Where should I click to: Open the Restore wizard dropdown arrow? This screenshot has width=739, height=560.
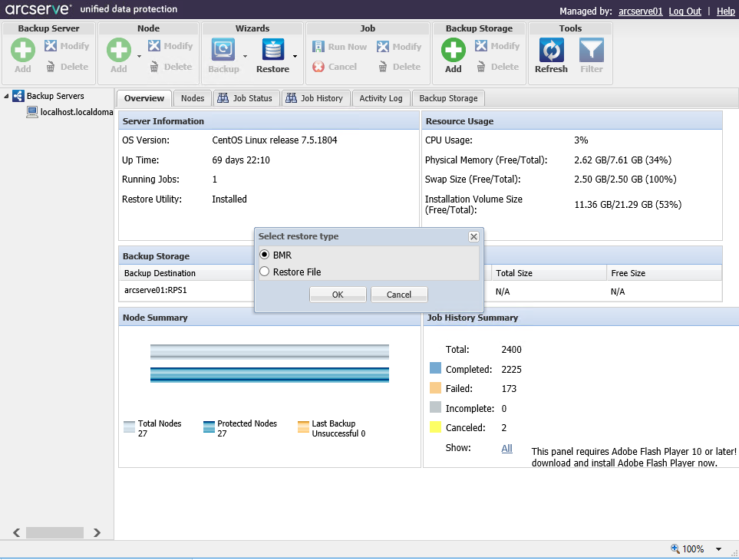tap(295, 57)
